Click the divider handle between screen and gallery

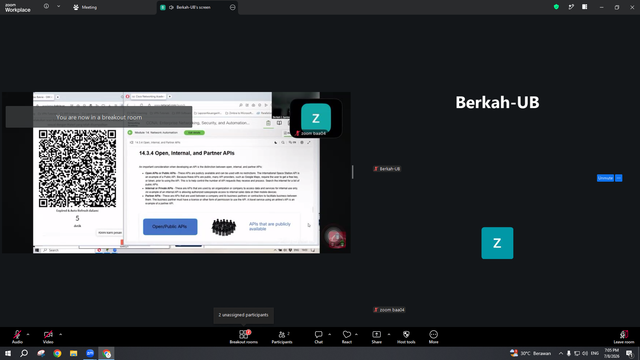pyautogui.click(x=353, y=172)
